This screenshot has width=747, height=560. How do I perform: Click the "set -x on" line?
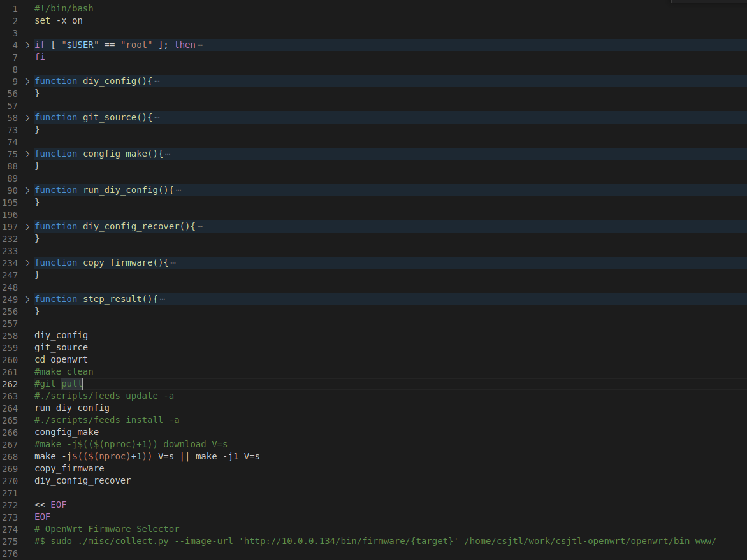[x=58, y=21]
